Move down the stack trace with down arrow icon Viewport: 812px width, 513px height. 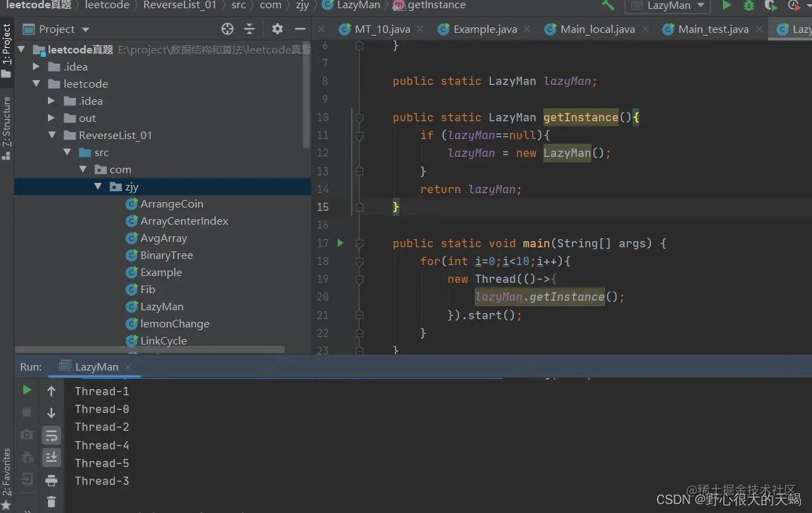(51, 412)
